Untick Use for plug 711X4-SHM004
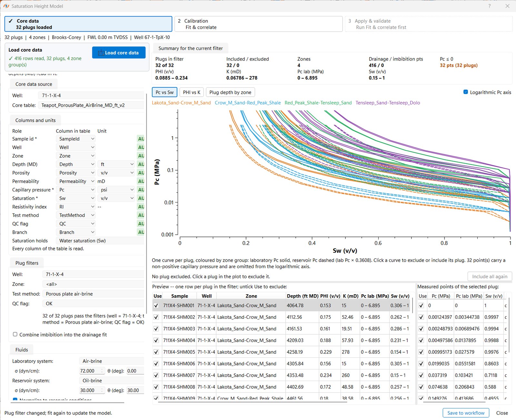 (156, 340)
